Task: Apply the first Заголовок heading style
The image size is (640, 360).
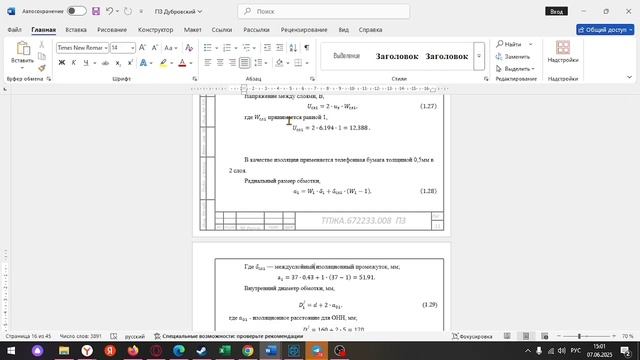Action: coord(397,56)
